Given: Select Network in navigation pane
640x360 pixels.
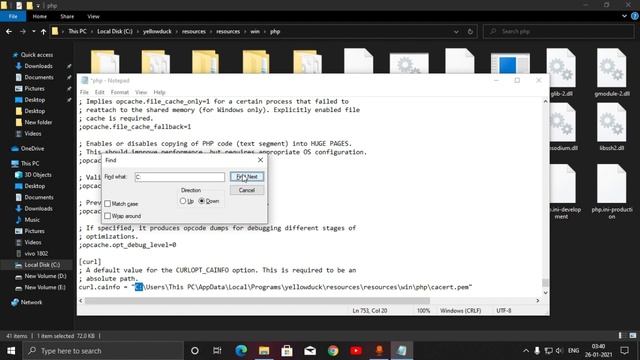Looking at the screenshot, I should (31, 302).
